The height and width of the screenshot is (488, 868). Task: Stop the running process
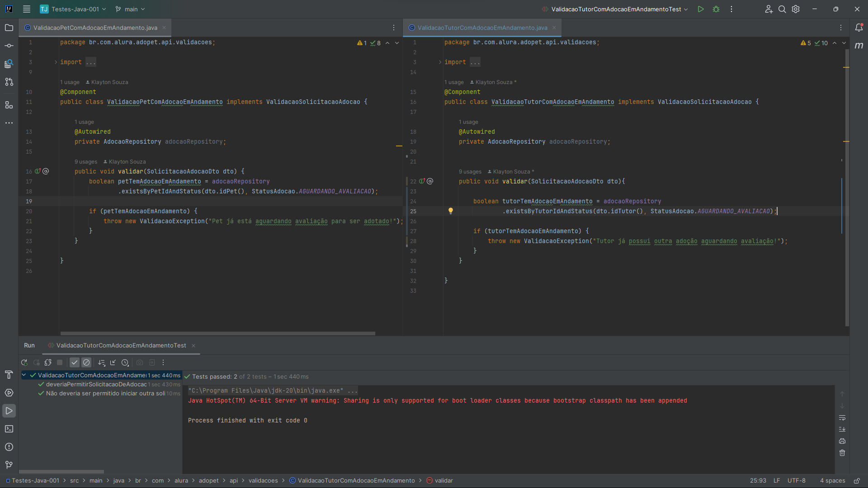pyautogui.click(x=60, y=362)
